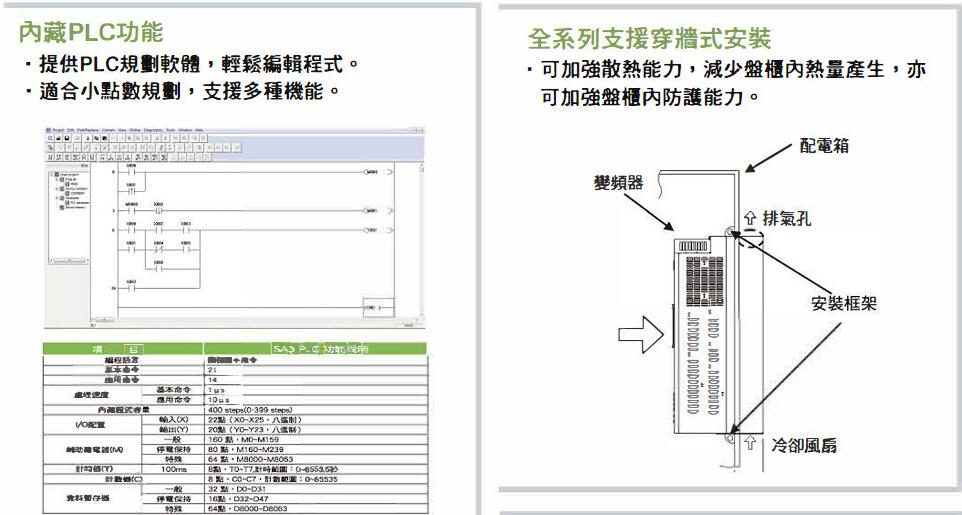Viewport: 962px width, 515px height.
Task: Click the New project toolbar icon
Action: pyautogui.click(x=49, y=138)
